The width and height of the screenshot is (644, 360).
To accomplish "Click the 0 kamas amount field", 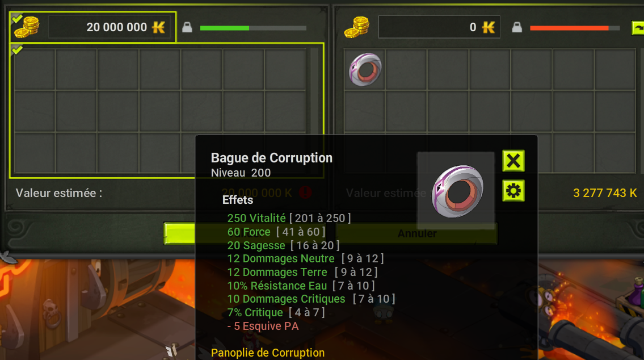I will (439, 27).
